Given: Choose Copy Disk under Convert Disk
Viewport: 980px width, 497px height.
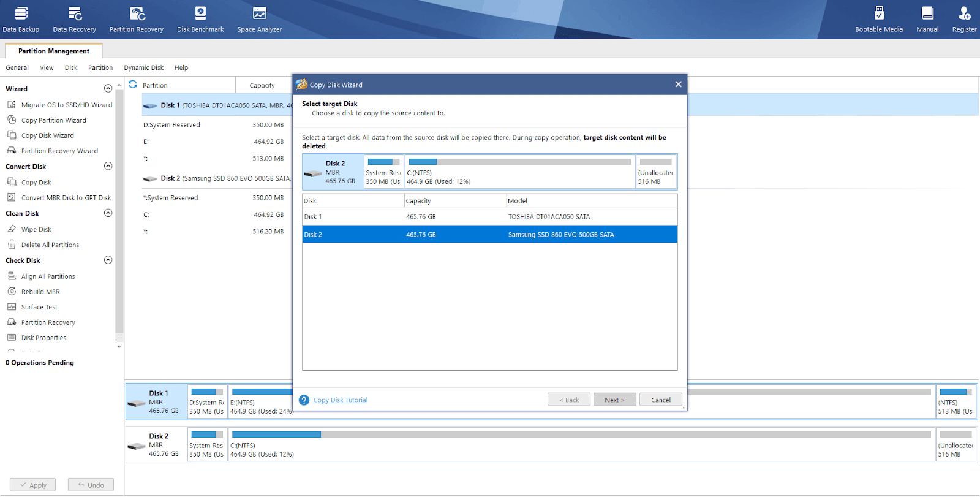Looking at the screenshot, I should 29,183.
